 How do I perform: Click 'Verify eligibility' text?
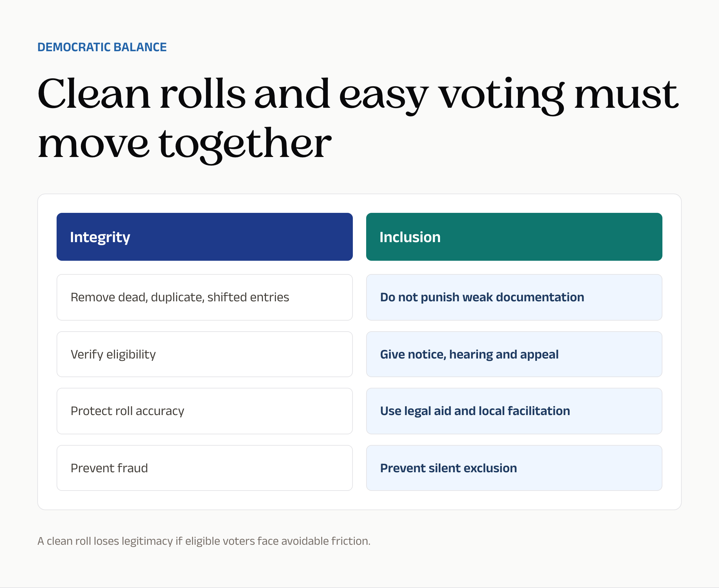click(x=113, y=355)
